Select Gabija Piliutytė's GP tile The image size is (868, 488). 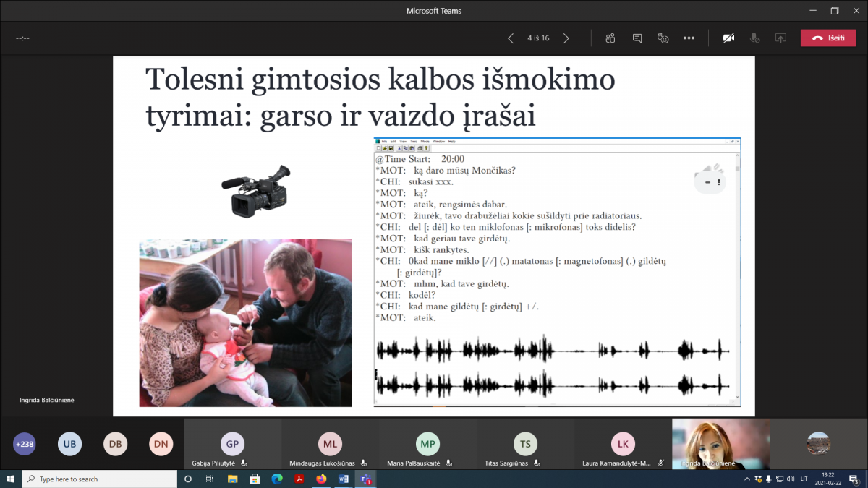pyautogui.click(x=232, y=444)
